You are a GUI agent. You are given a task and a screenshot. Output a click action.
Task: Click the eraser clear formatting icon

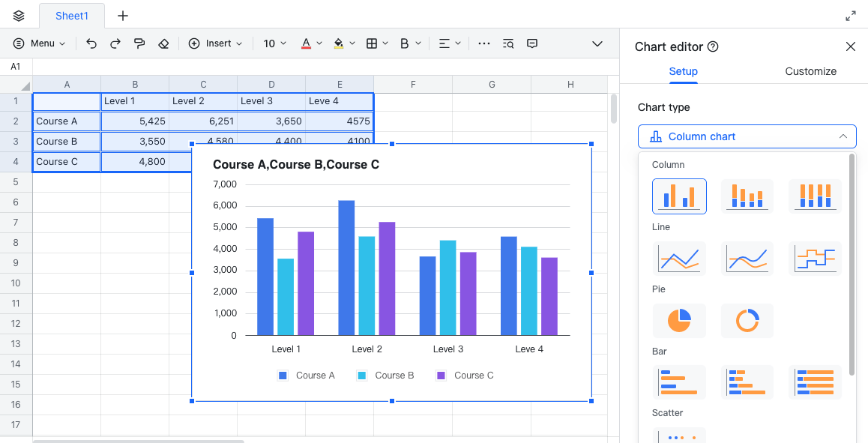coord(163,43)
